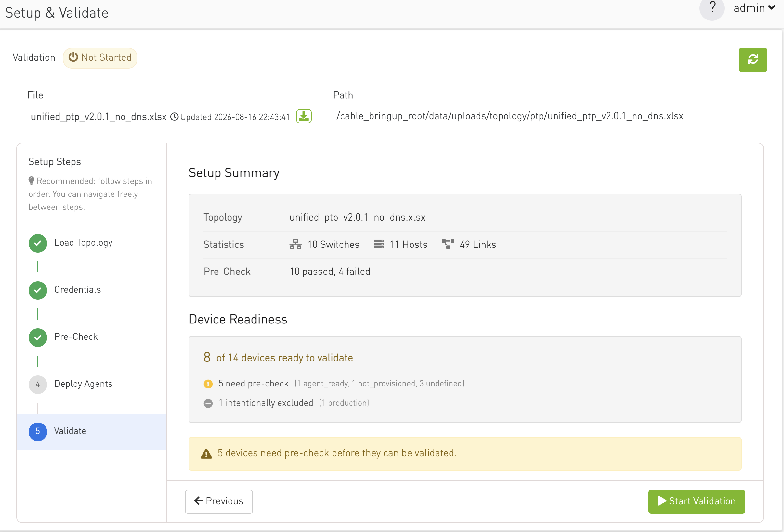Click the grey excluded minus icon
The height and width of the screenshot is (532, 784).
pos(208,403)
